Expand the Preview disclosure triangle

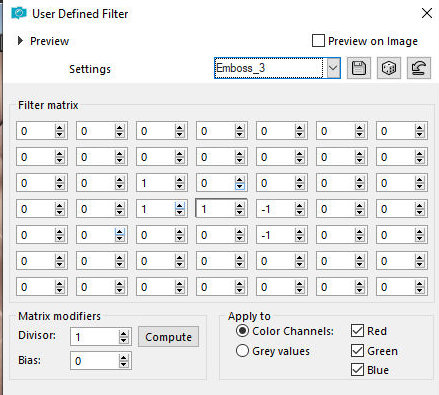click(x=20, y=41)
